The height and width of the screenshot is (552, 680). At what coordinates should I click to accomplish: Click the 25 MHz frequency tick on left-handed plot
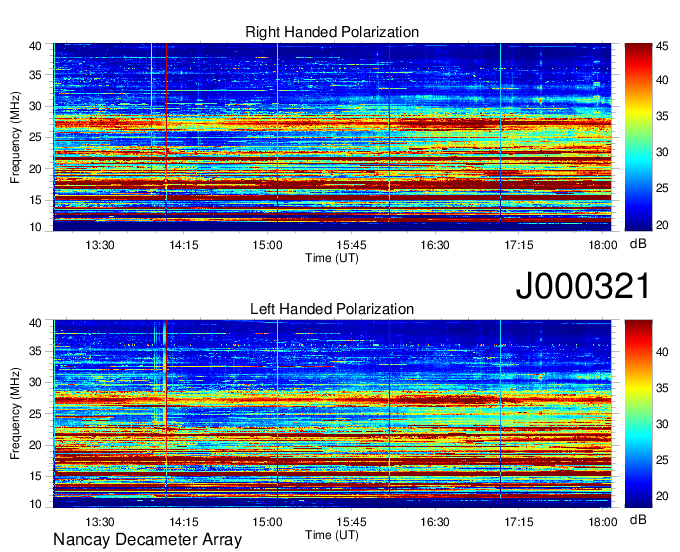(36, 414)
